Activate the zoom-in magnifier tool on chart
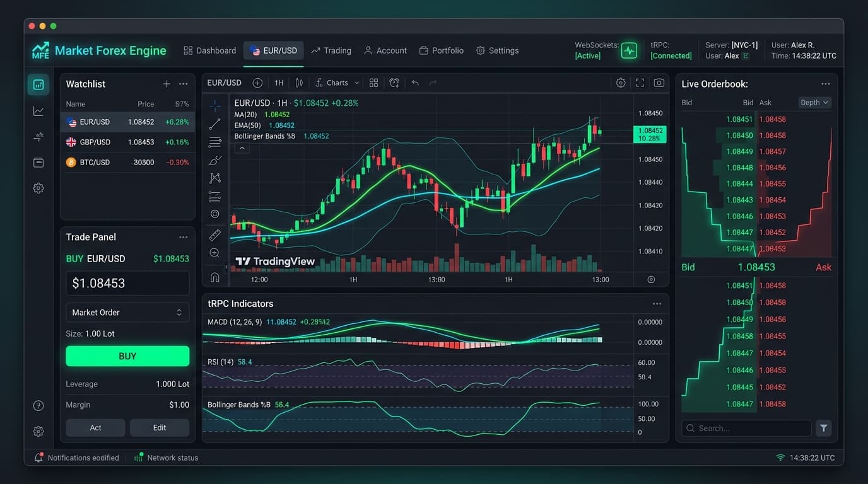The height and width of the screenshot is (484, 868). [x=215, y=253]
